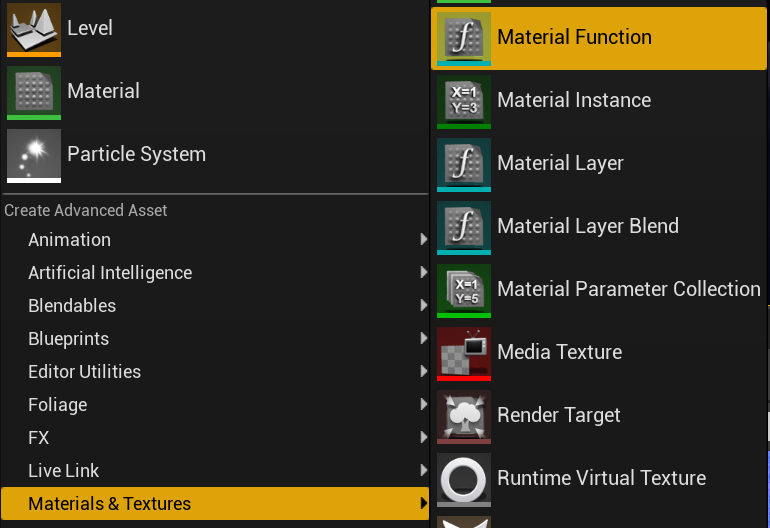The image size is (770, 528).
Task: Open the Blendables submenu
Action: coord(215,306)
